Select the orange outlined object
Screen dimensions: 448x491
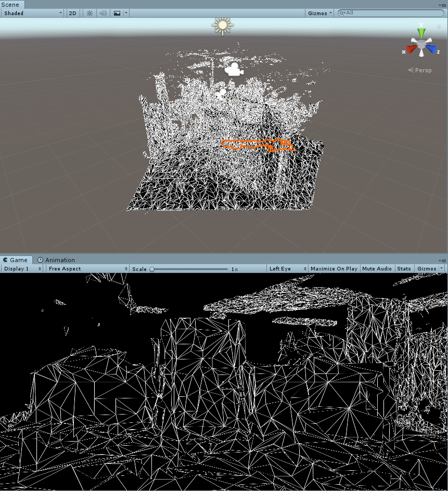coord(258,145)
